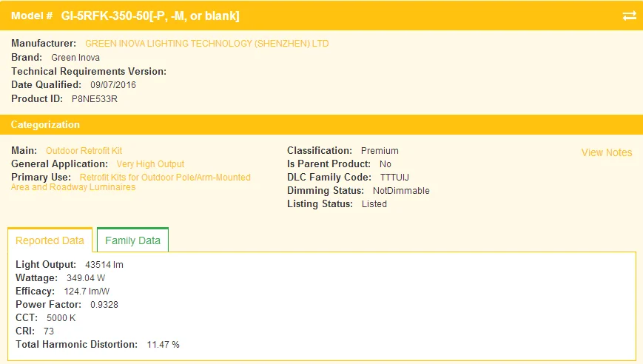Screen dimensions: 643x364
Task: Click the View Notes link
Action: pyautogui.click(x=607, y=152)
